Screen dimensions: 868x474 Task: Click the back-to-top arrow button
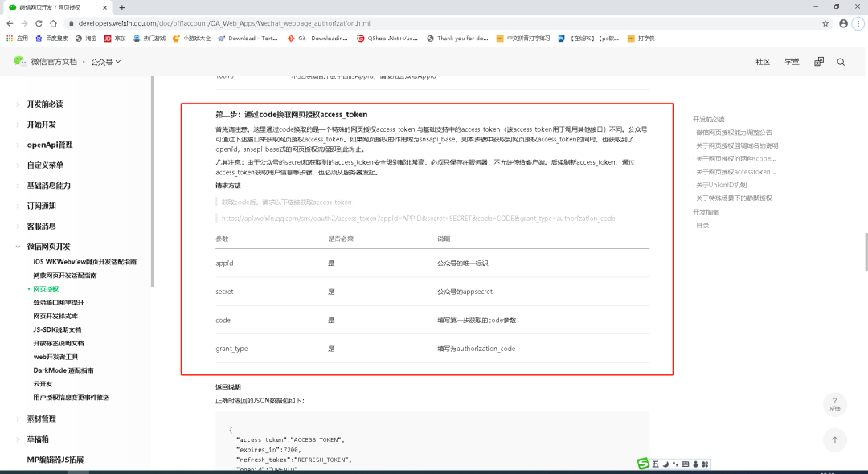tap(834, 439)
